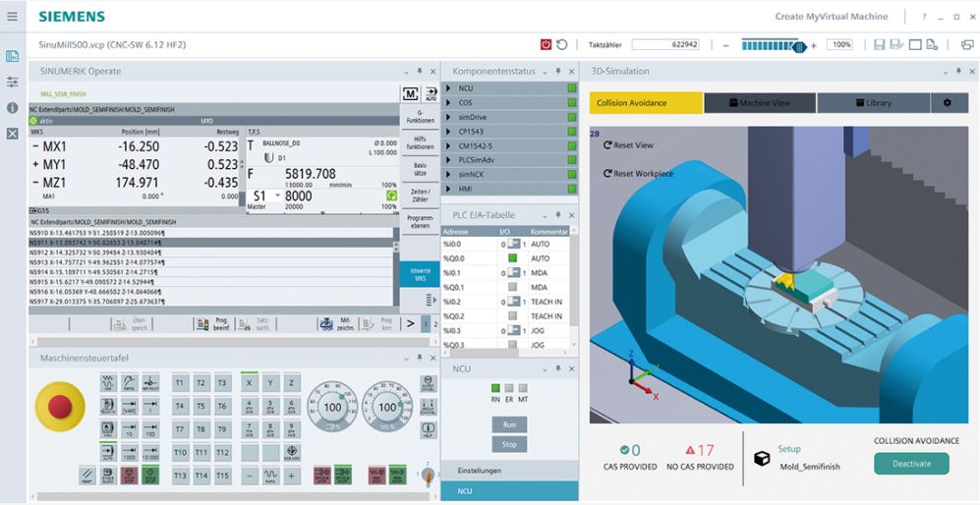Switch to the Machine View tab
The width and height of the screenshot is (980, 505).
pyautogui.click(x=759, y=103)
